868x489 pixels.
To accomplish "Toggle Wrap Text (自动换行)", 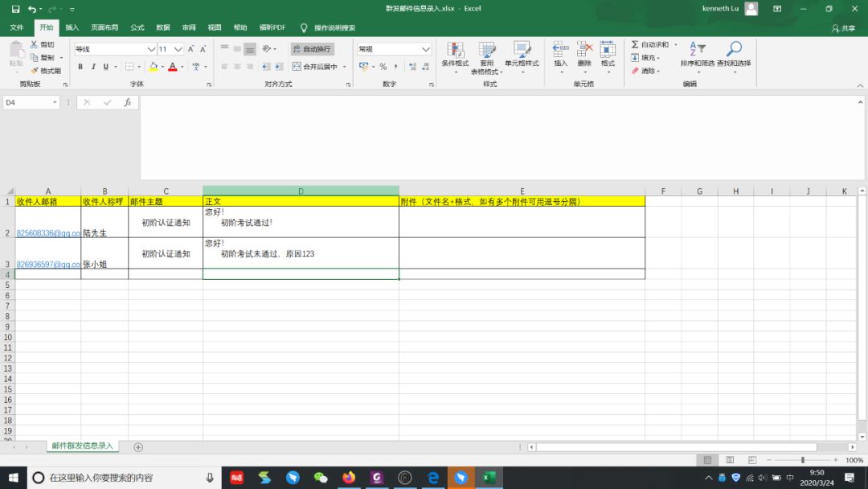I will point(311,49).
